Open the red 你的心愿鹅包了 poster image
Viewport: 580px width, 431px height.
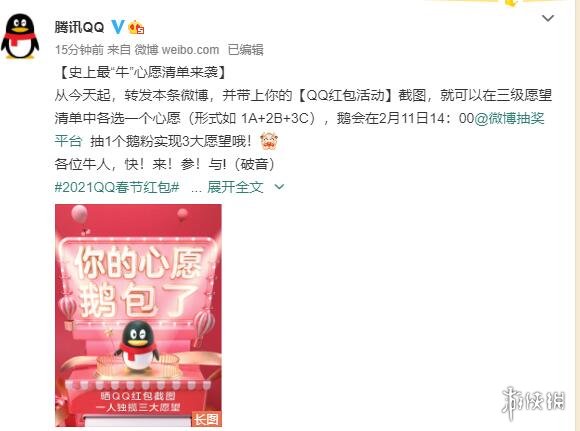pyautogui.click(x=138, y=315)
